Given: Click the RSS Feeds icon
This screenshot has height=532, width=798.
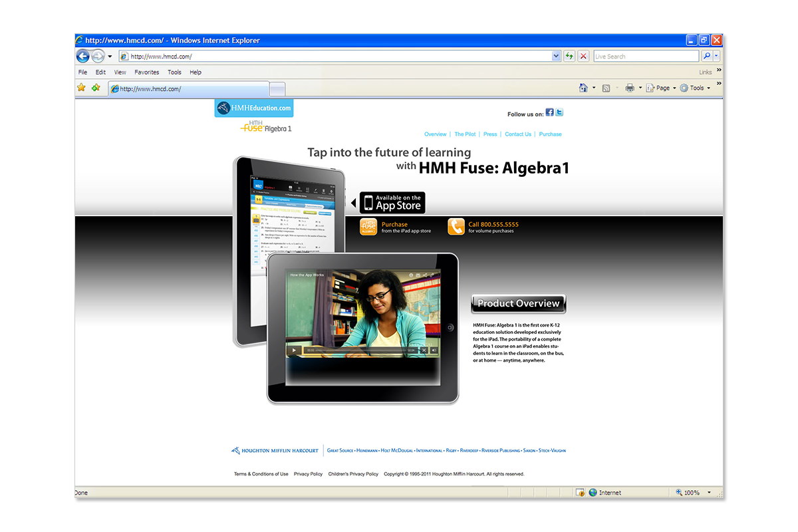Looking at the screenshot, I should point(606,88).
